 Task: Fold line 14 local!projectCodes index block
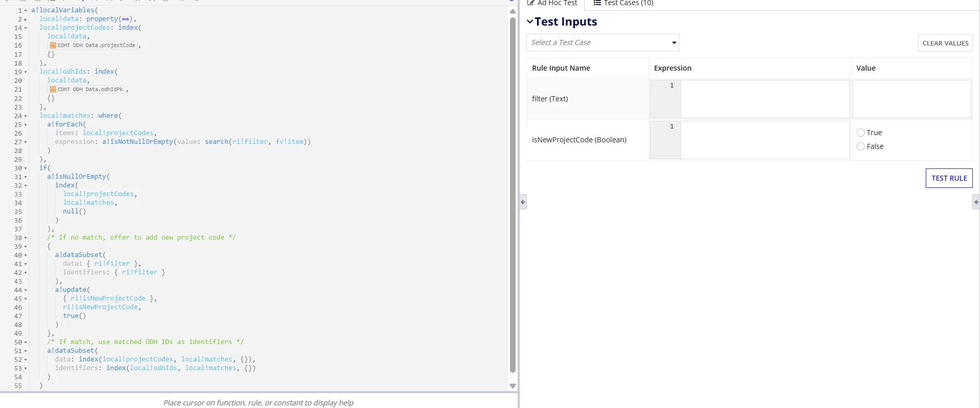(26, 28)
